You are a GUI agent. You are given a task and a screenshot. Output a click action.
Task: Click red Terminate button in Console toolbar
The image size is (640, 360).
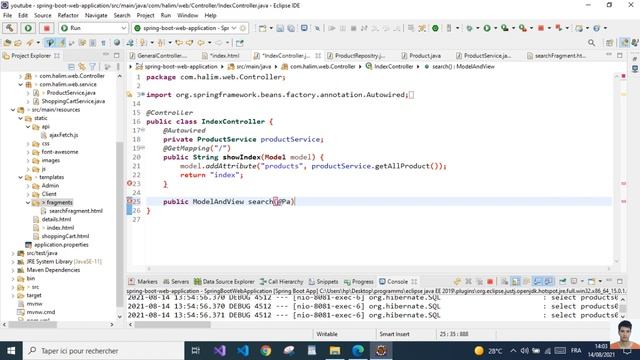click(490, 282)
